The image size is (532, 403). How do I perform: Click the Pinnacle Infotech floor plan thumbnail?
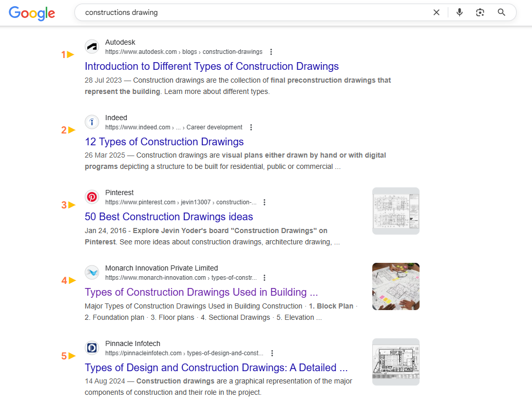click(x=395, y=362)
